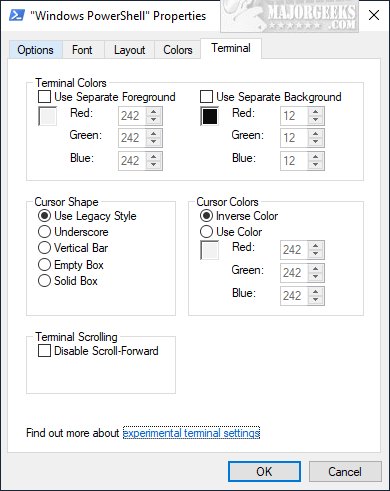Increase foreground Red value with up arrow
This screenshot has width=390, height=491.
(x=154, y=112)
